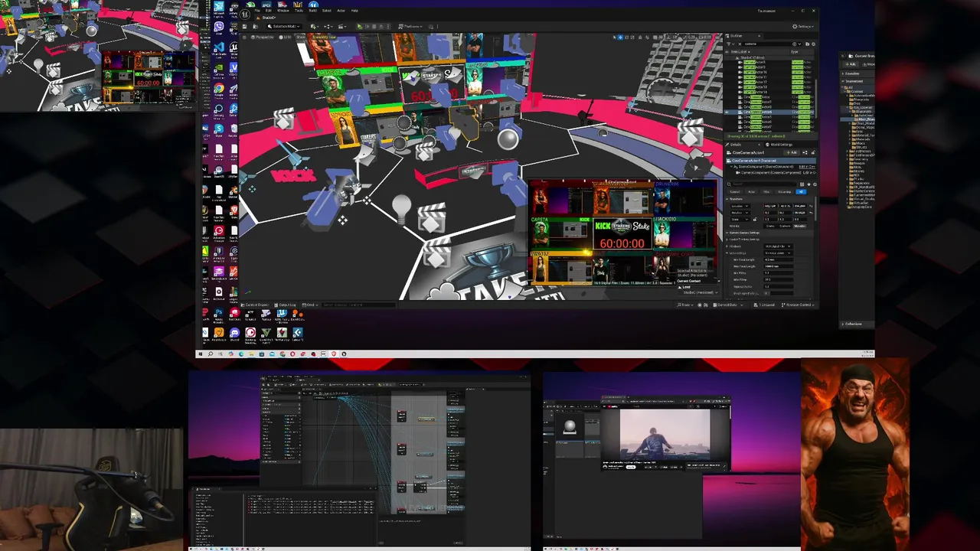This screenshot has width=980, height=551.
Task: Toggle visibility eye of selected CineCameraActor6 row
Action: pos(727,112)
